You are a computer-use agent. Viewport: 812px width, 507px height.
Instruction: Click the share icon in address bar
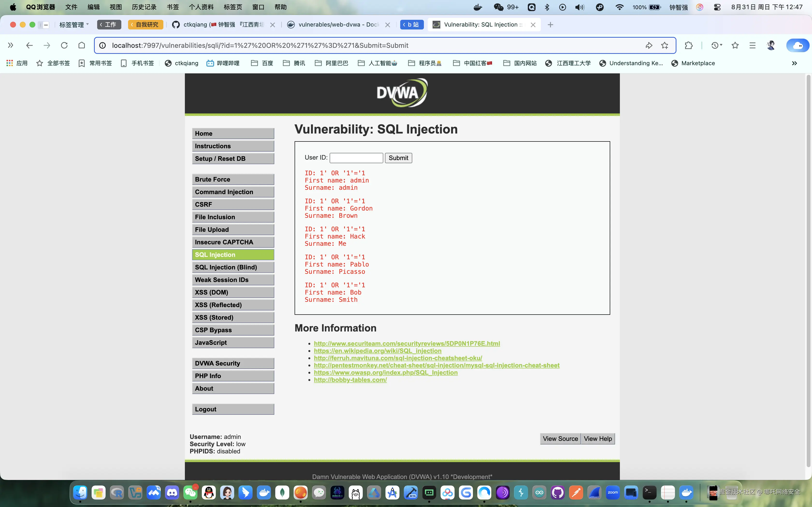pos(649,45)
